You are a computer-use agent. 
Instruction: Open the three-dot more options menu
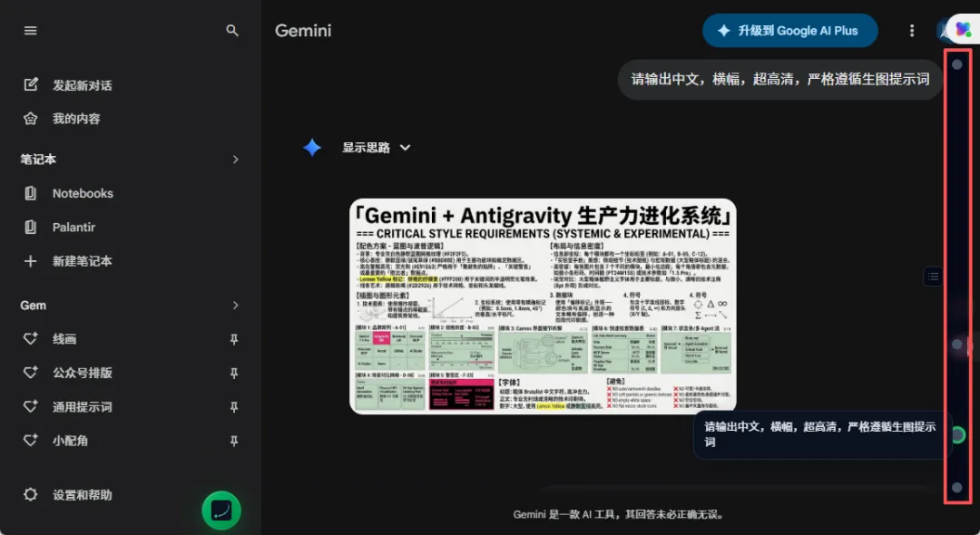tap(912, 31)
